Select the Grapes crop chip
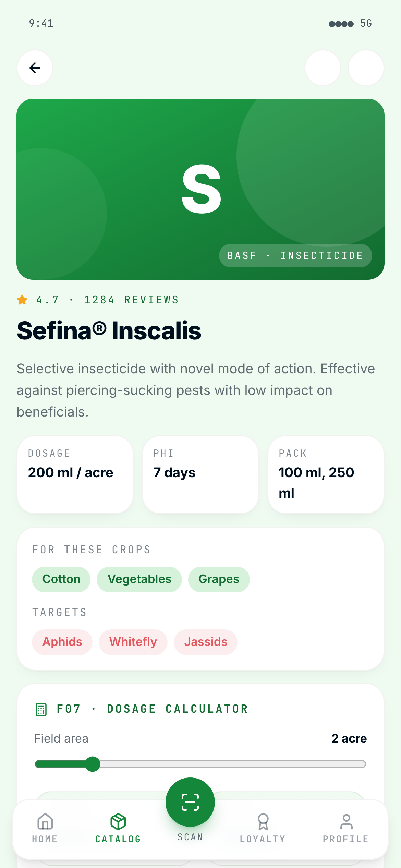 coord(219,579)
